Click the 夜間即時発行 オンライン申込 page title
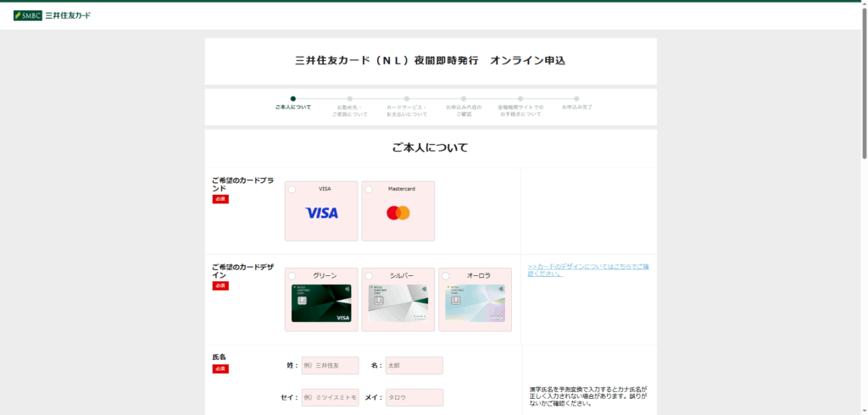Screen dimensions: 868x415 [x=431, y=61]
